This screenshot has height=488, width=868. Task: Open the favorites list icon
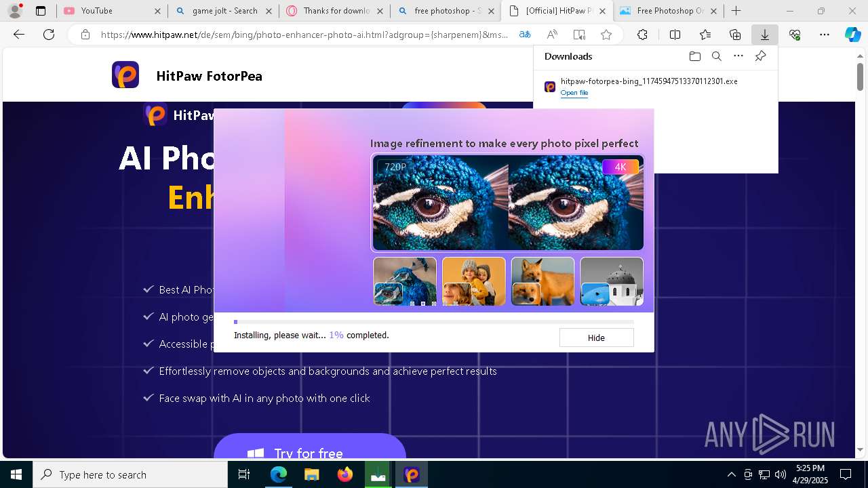[705, 35]
